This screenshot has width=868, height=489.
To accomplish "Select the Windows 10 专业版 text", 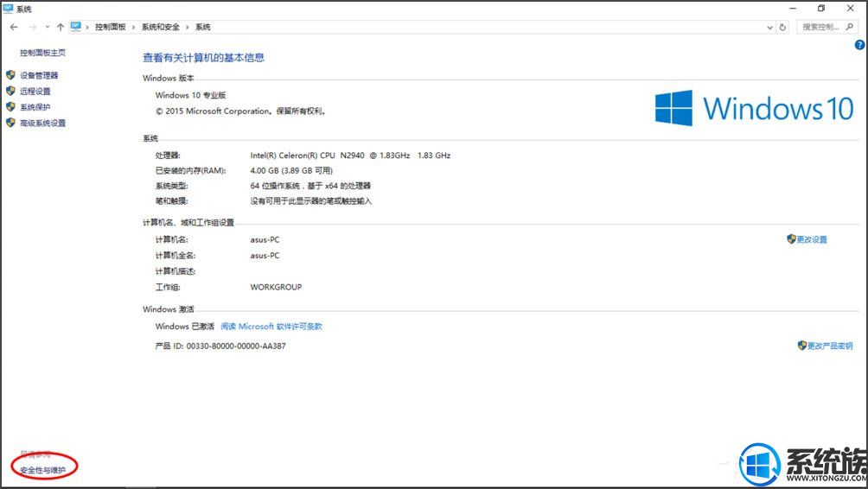I will coord(190,95).
